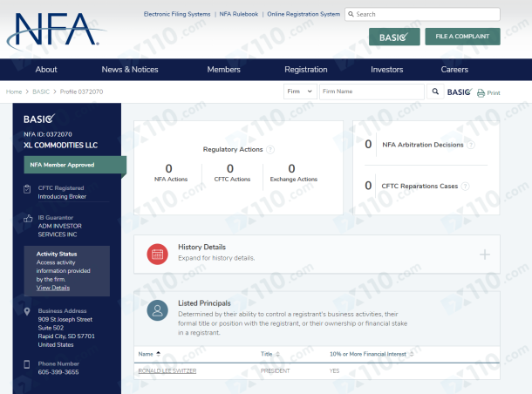
Task: Click the firm search magnifier button
Action: click(x=435, y=92)
